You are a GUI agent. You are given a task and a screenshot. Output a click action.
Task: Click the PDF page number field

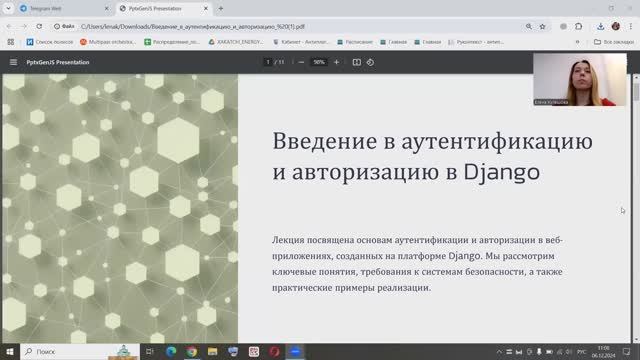coord(268,62)
